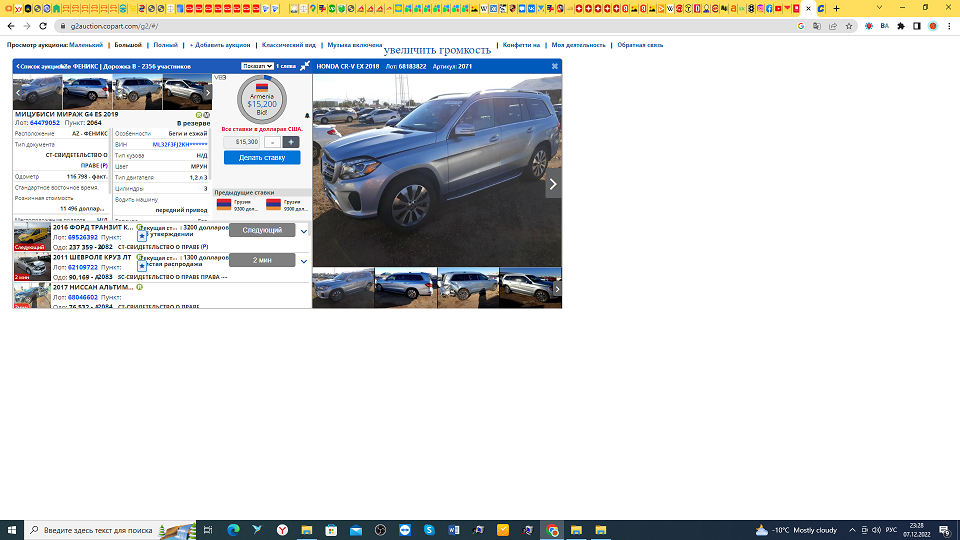Click 'увеличить громкость' volume text

pyautogui.click(x=437, y=50)
